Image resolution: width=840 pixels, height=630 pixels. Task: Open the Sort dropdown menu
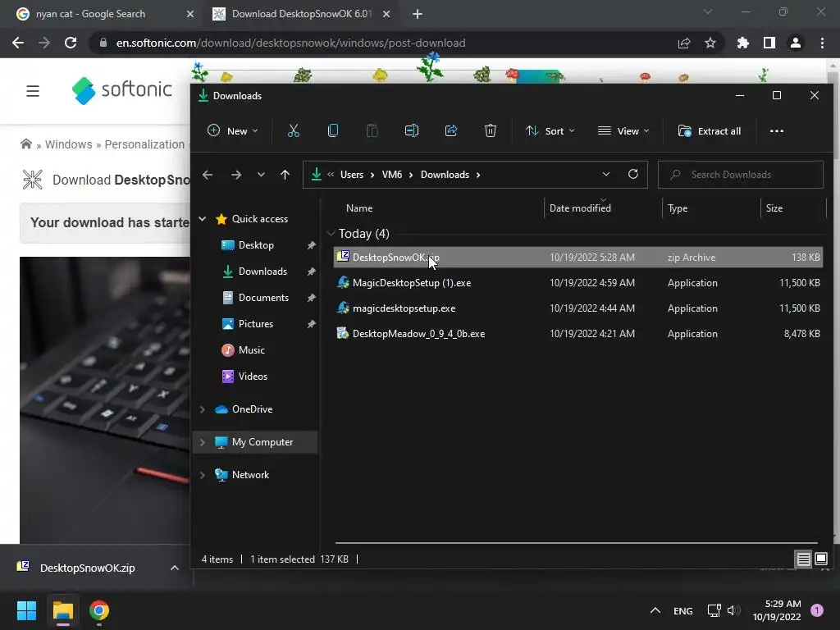click(x=550, y=130)
